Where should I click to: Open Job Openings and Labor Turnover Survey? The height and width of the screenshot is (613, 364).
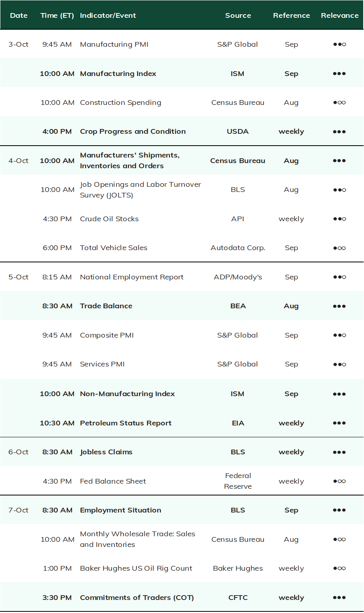[140, 190]
